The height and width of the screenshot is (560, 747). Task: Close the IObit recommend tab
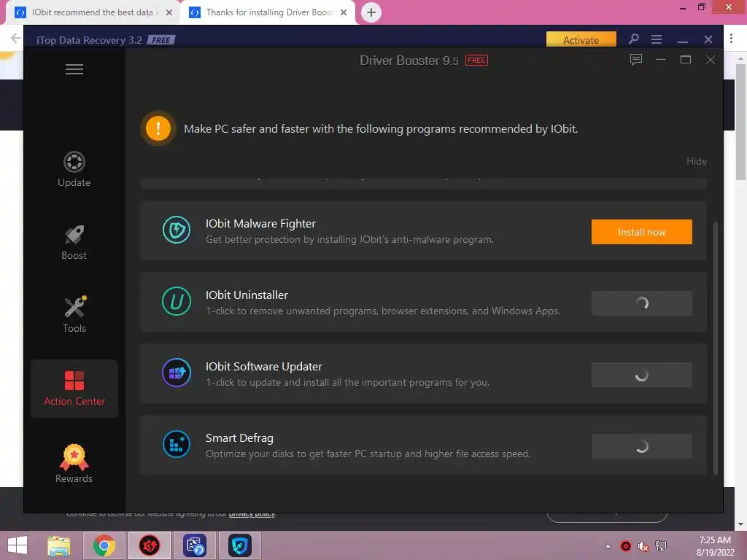click(x=169, y=12)
